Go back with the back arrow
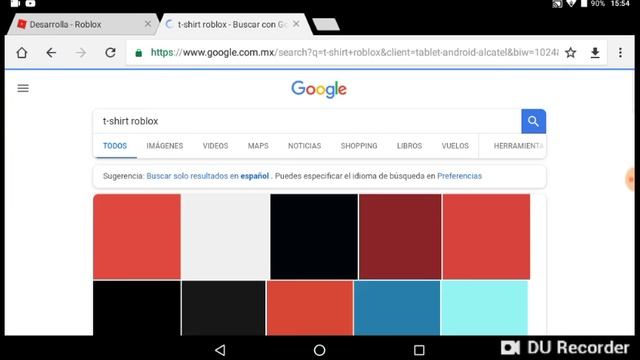Screen dimensions: 640x360 51,53
